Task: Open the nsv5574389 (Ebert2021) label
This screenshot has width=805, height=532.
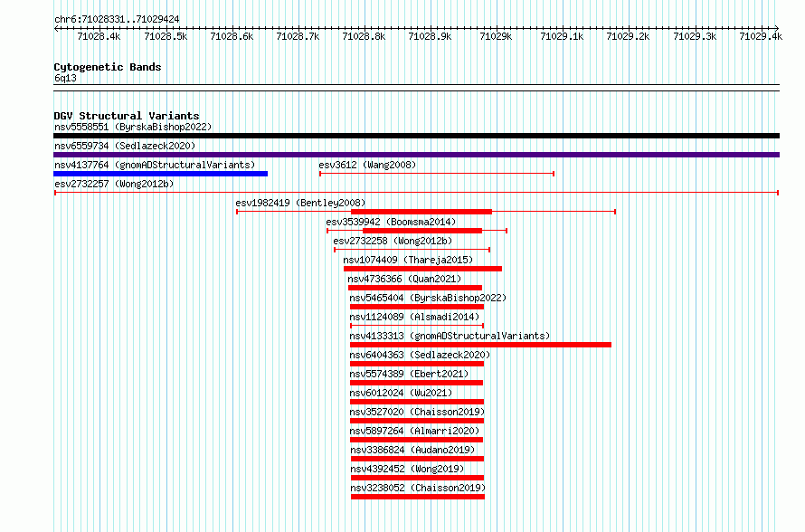Action: (x=409, y=374)
